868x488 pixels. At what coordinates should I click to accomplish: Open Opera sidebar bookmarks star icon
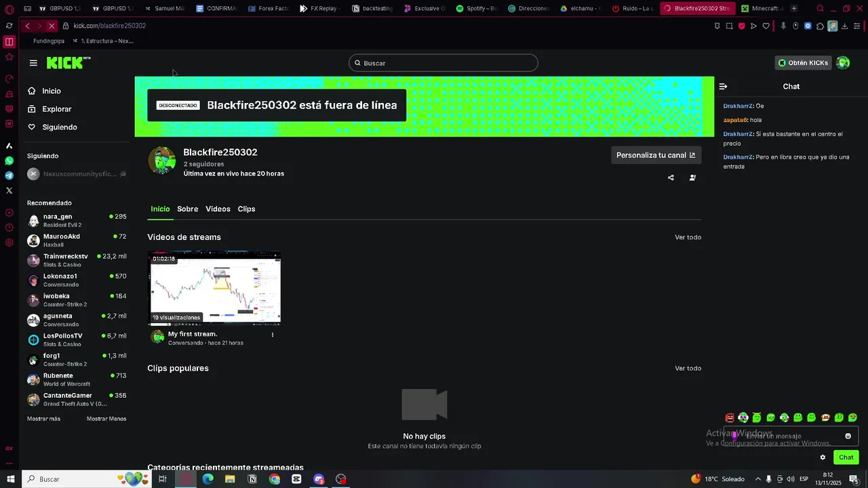click(x=9, y=57)
